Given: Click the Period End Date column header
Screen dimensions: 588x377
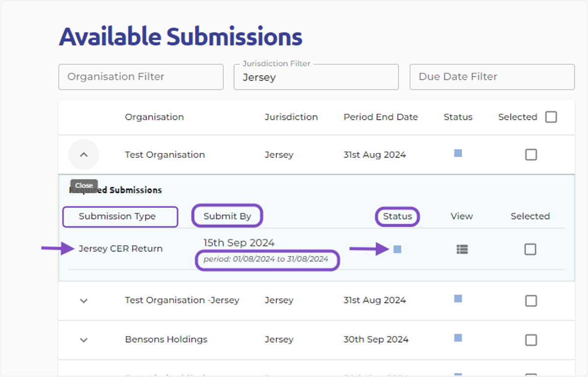Looking at the screenshot, I should coord(381,117).
